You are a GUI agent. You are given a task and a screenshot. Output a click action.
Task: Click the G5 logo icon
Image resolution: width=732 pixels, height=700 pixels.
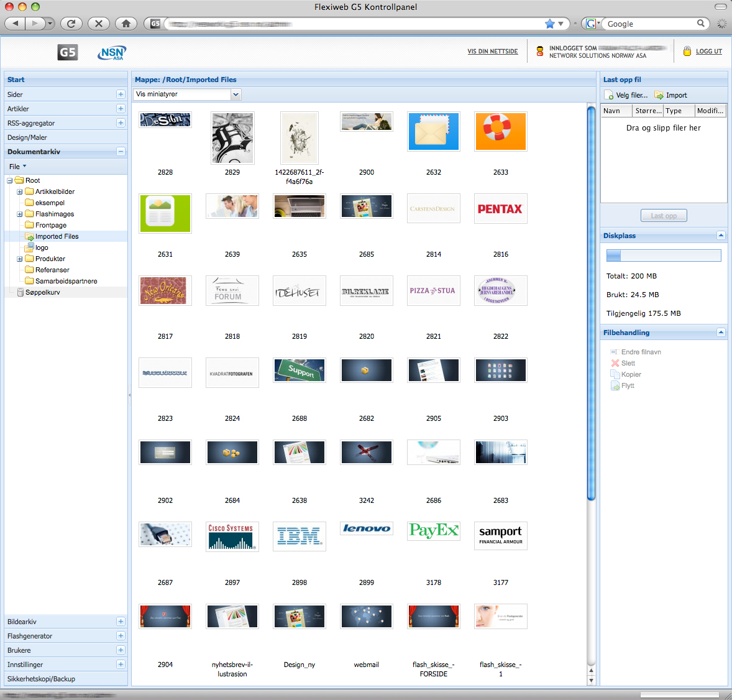click(x=67, y=52)
